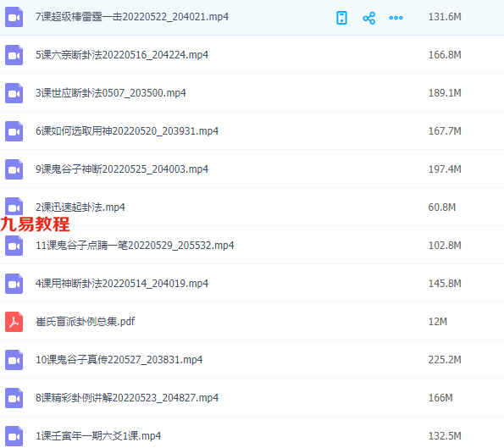Screen dimensions: 504x448
Task: Open 7课超级棒雷霆一击20220522_204021.mp4
Action: click(132, 17)
